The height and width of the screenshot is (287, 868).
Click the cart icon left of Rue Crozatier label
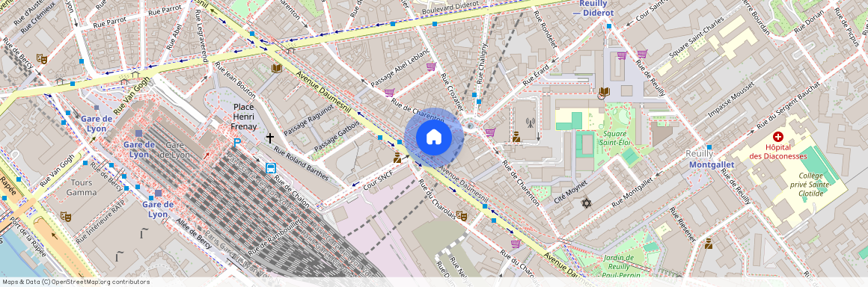pyautogui.click(x=431, y=67)
